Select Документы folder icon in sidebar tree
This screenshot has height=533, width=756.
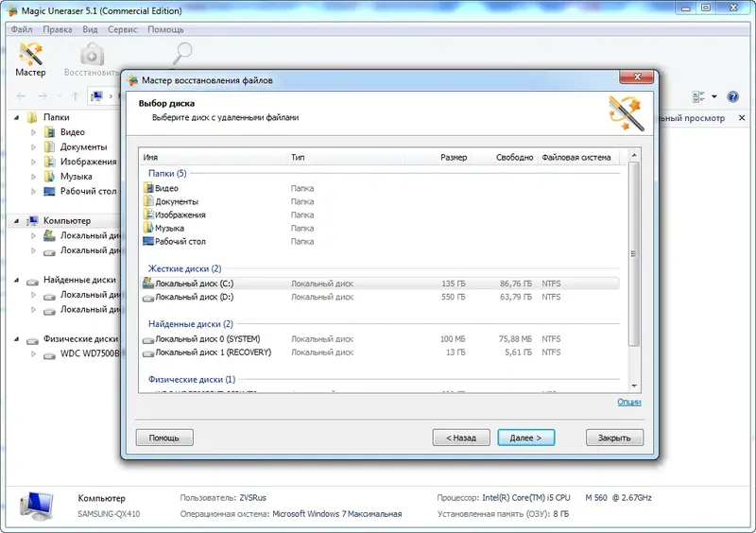tap(49, 146)
